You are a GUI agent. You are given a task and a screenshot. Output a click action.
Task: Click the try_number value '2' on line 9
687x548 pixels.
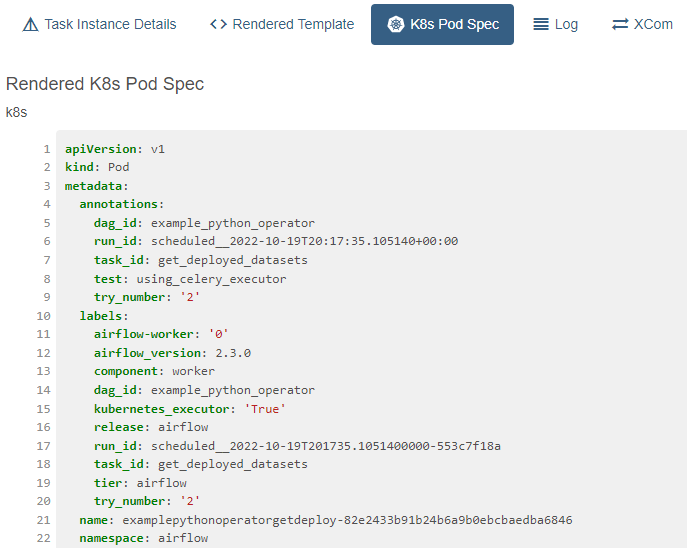click(190, 297)
